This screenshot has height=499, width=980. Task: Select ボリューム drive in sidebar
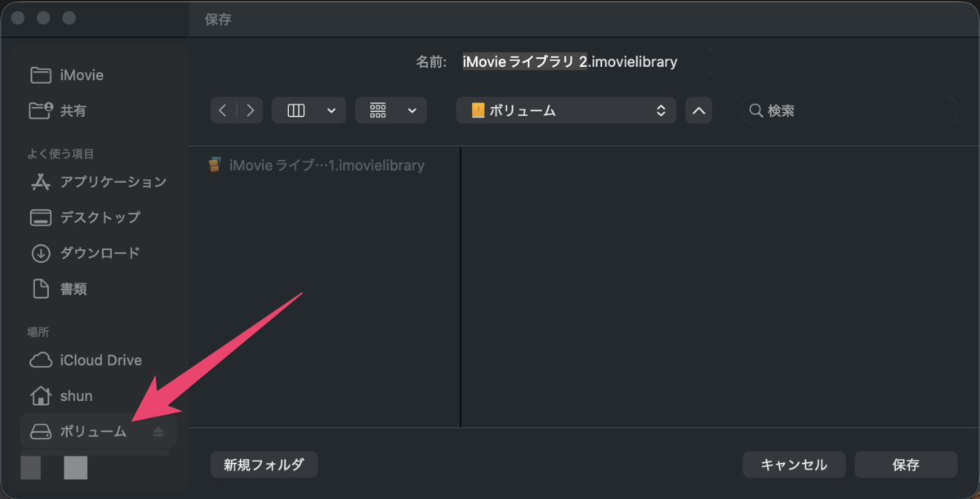[98, 431]
